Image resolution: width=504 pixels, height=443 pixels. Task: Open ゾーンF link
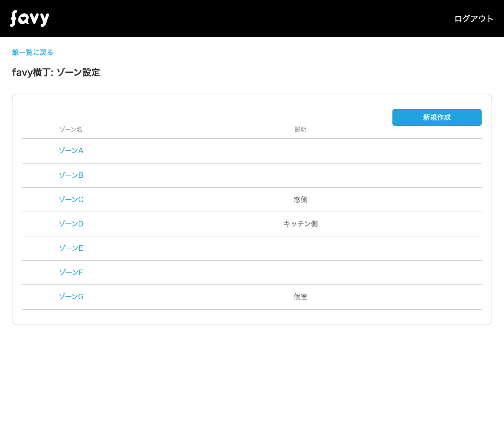coord(71,273)
